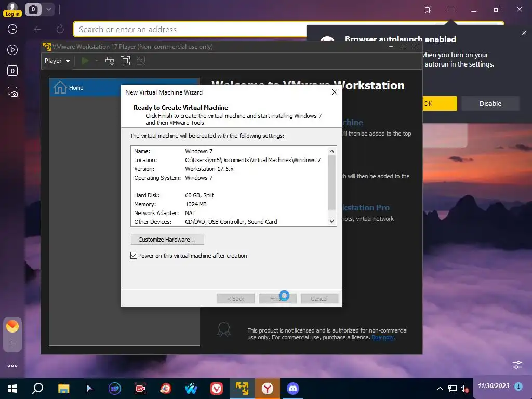Open the video play sidebar icon
The width and height of the screenshot is (532, 399).
12,50
